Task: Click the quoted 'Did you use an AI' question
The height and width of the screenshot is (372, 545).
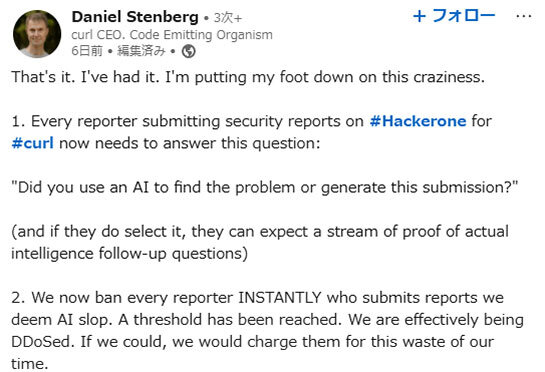Action: point(265,187)
